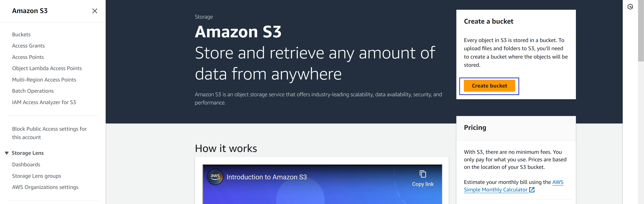Open Access Grants settings

click(x=29, y=46)
